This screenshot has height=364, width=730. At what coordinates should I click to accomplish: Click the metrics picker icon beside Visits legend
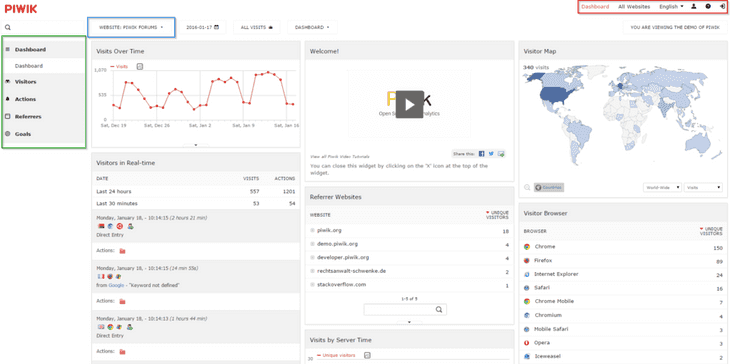coord(140,67)
